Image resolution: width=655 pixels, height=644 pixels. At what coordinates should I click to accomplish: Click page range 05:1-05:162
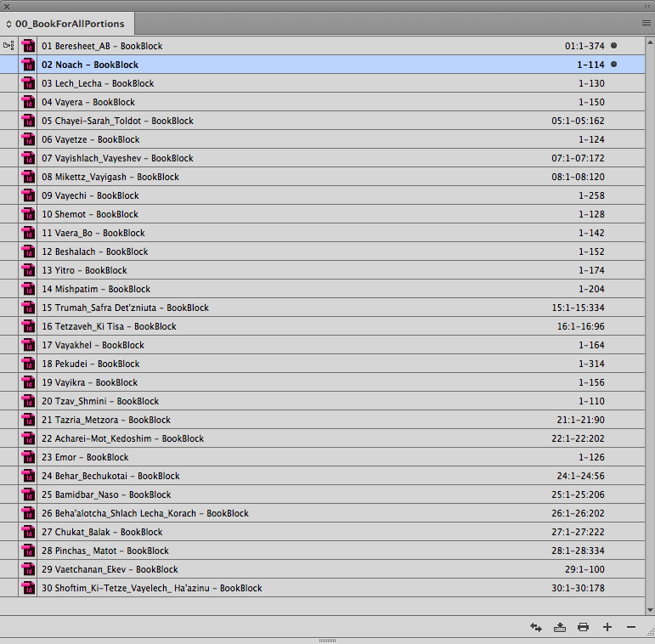point(578,121)
